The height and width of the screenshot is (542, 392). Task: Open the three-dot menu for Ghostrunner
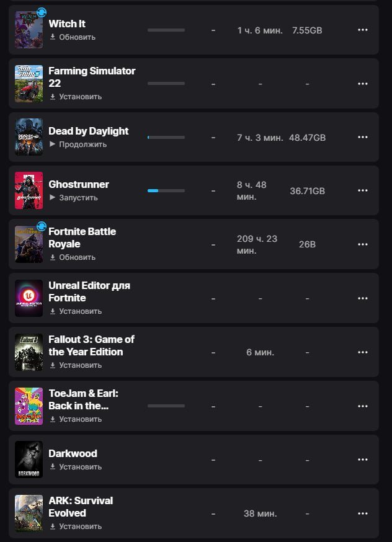[363, 190]
